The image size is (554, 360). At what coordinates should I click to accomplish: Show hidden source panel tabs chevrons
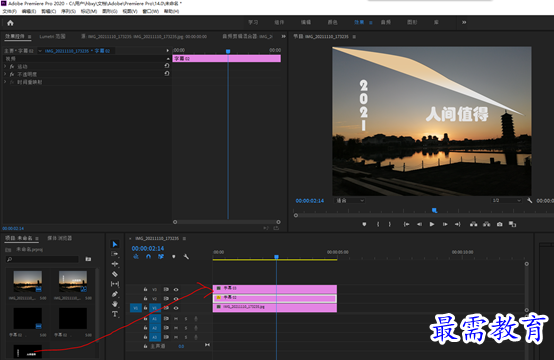point(283,36)
